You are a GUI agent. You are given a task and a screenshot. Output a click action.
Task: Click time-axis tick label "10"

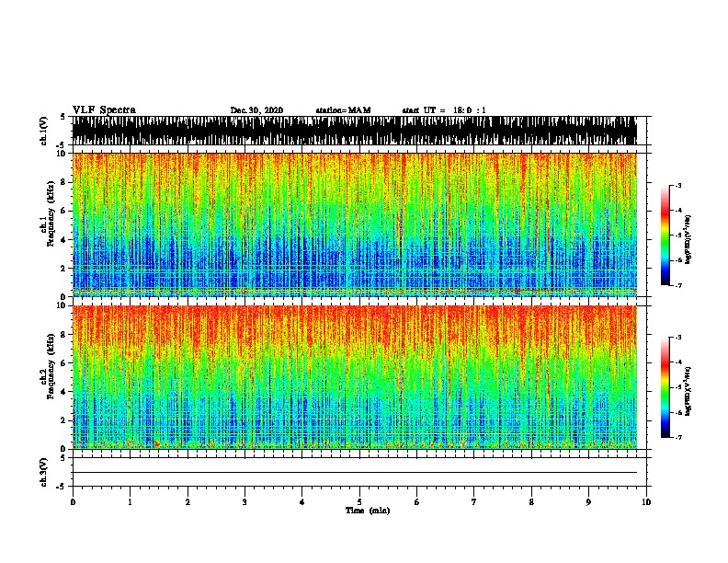point(646,501)
